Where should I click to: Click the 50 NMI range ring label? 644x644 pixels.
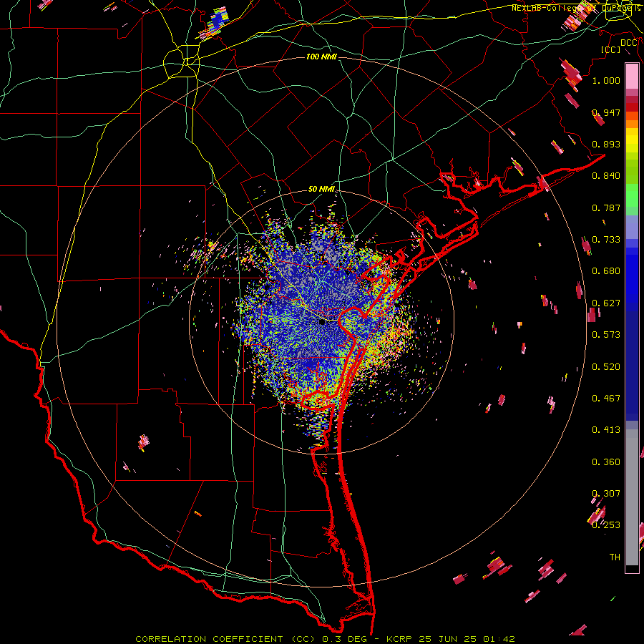tap(321, 189)
